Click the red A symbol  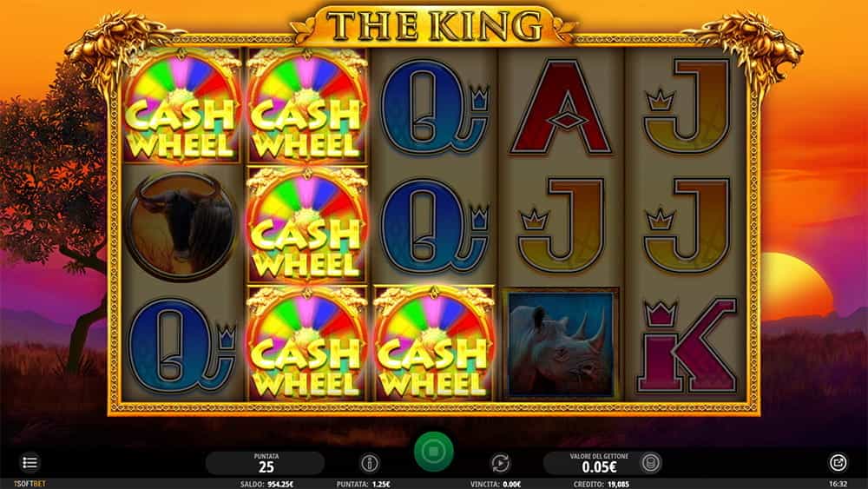[x=562, y=107]
